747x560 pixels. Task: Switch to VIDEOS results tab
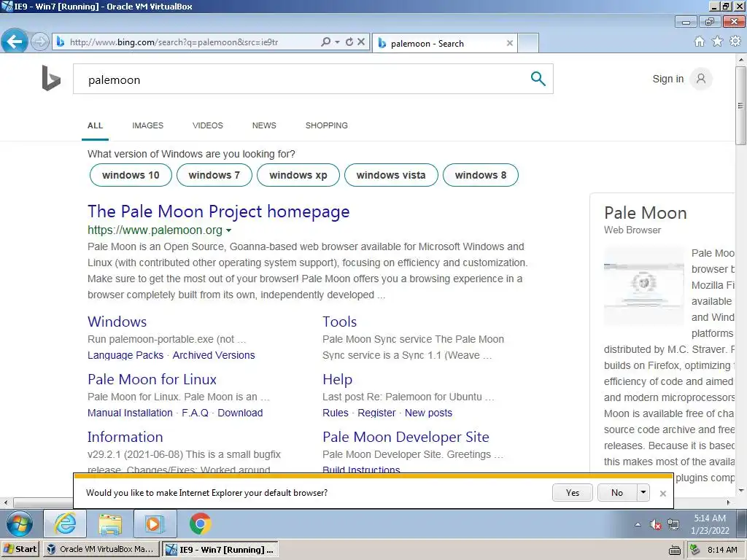pyautogui.click(x=208, y=125)
